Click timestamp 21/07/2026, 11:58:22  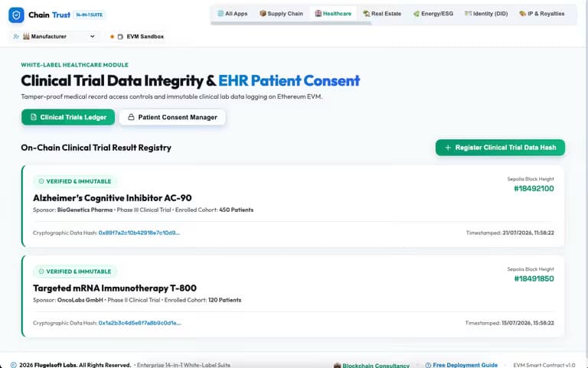click(x=528, y=233)
